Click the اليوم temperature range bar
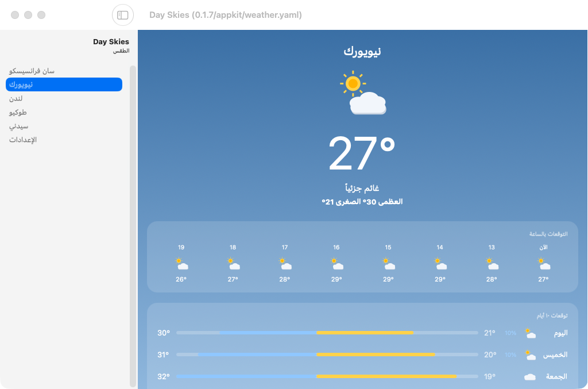Screen dimensions: 588x389 coord(327,333)
